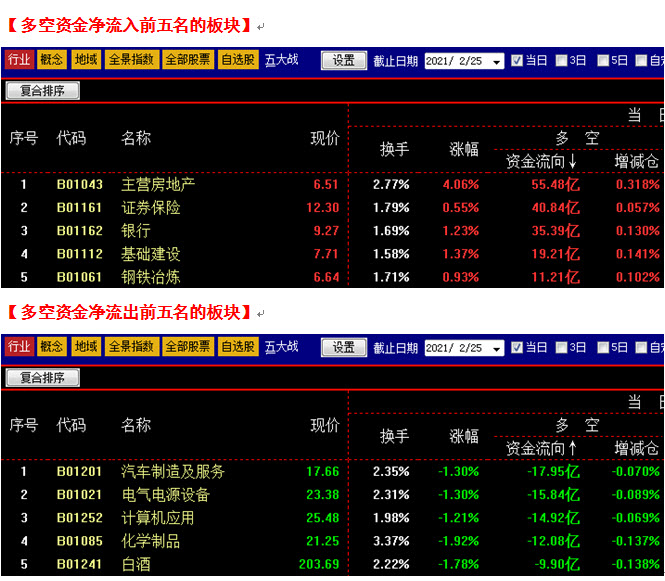Click 地域 tab in bottom panel

pos(86,346)
